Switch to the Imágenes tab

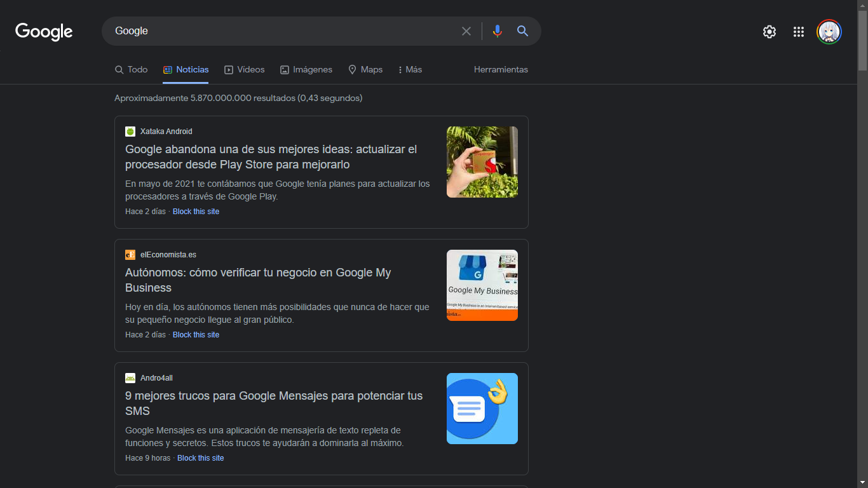click(306, 70)
